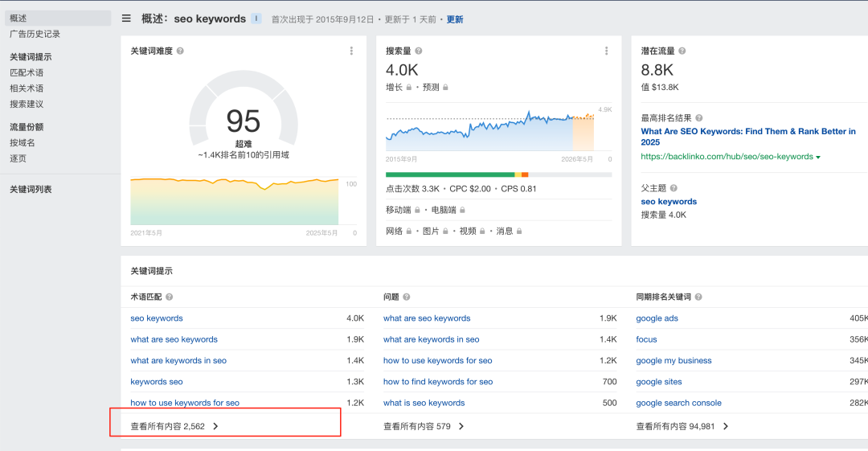
Task: Open keyword link what are seo keywords
Action: pyautogui.click(x=174, y=339)
